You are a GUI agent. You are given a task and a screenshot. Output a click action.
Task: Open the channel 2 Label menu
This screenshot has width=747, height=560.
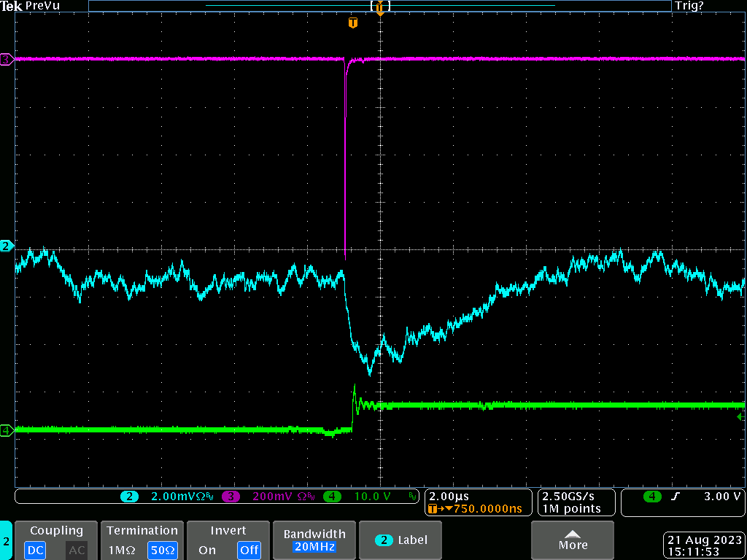tap(400, 540)
